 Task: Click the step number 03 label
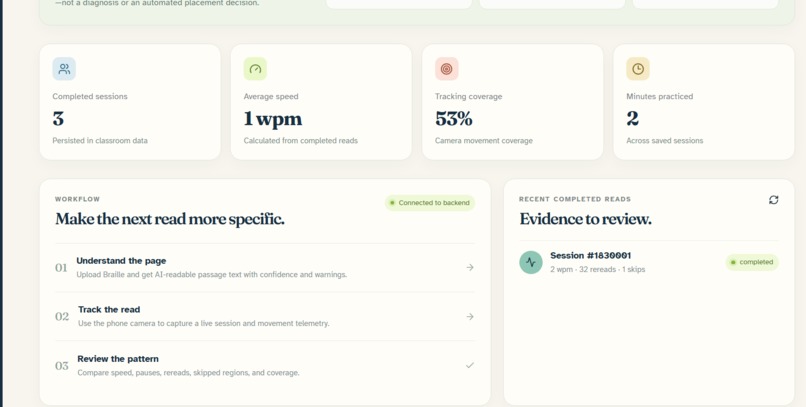pyautogui.click(x=62, y=366)
